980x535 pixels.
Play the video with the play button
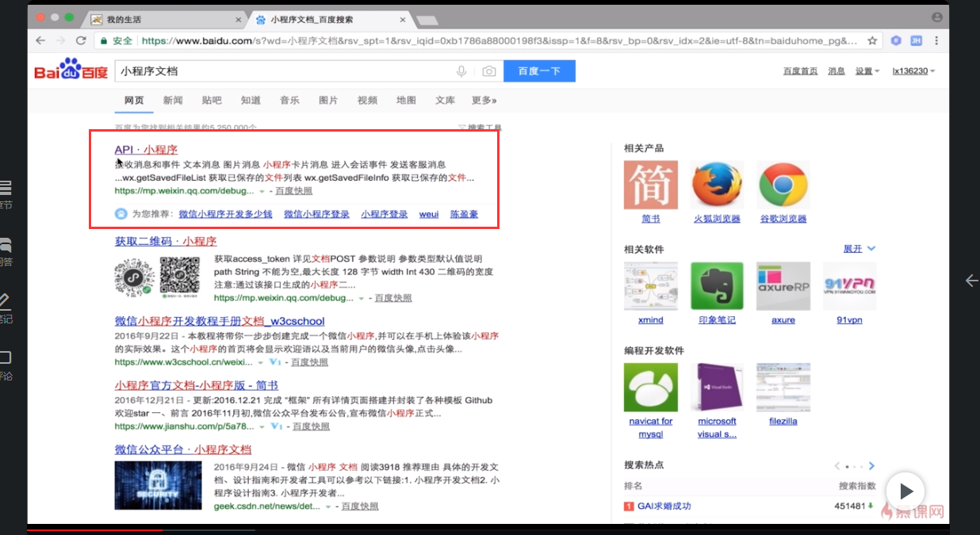[x=905, y=491]
